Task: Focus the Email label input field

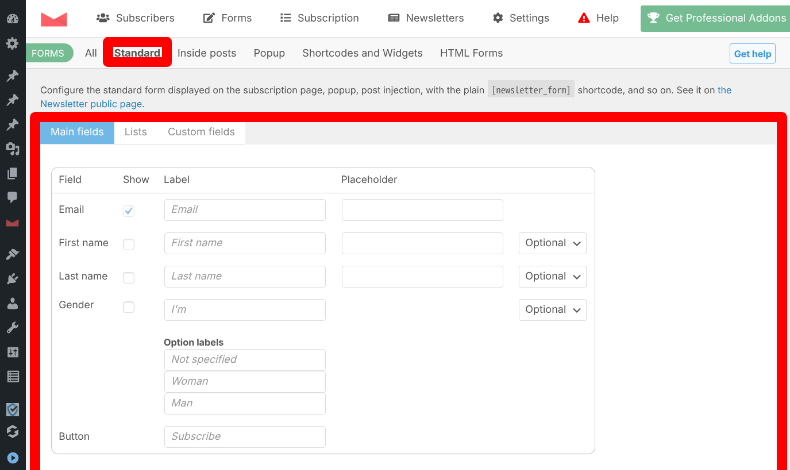Action: coord(245,210)
